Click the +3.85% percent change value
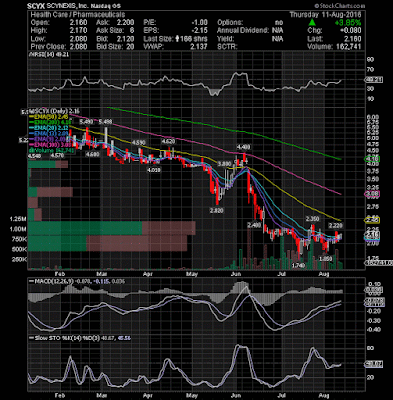This screenshot has height=400, width=393. (348, 23)
